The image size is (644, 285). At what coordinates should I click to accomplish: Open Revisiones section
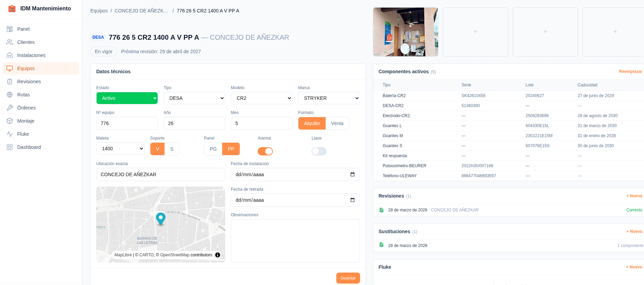pyautogui.click(x=41, y=82)
